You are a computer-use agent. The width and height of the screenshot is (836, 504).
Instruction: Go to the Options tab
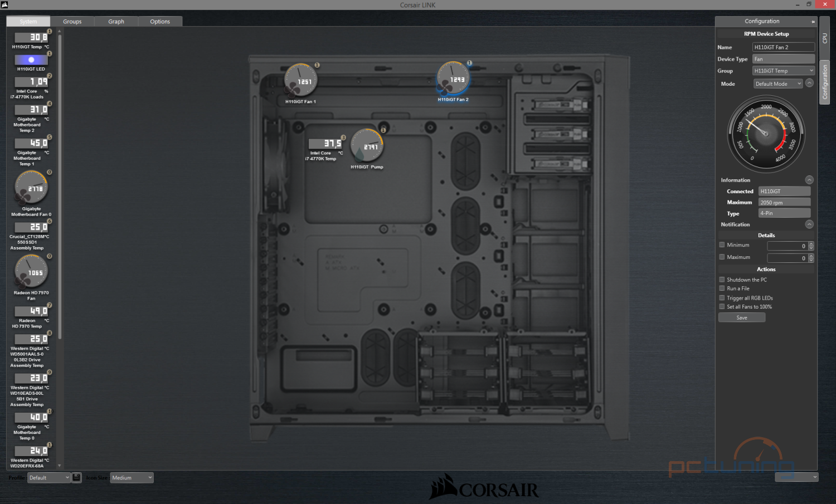160,21
